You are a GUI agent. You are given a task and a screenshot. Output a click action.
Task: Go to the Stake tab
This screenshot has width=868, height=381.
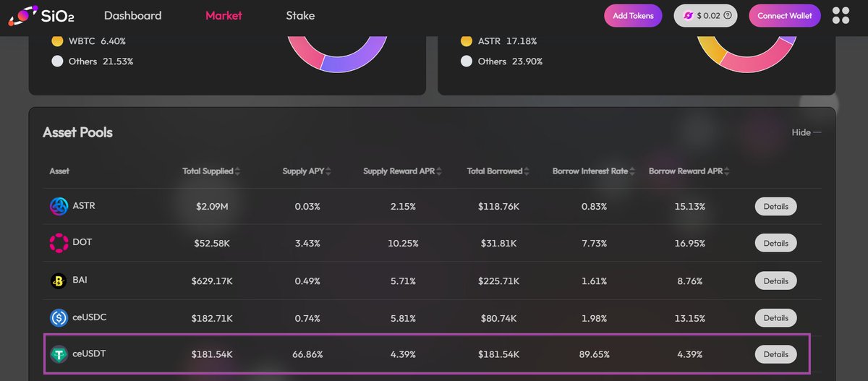300,15
